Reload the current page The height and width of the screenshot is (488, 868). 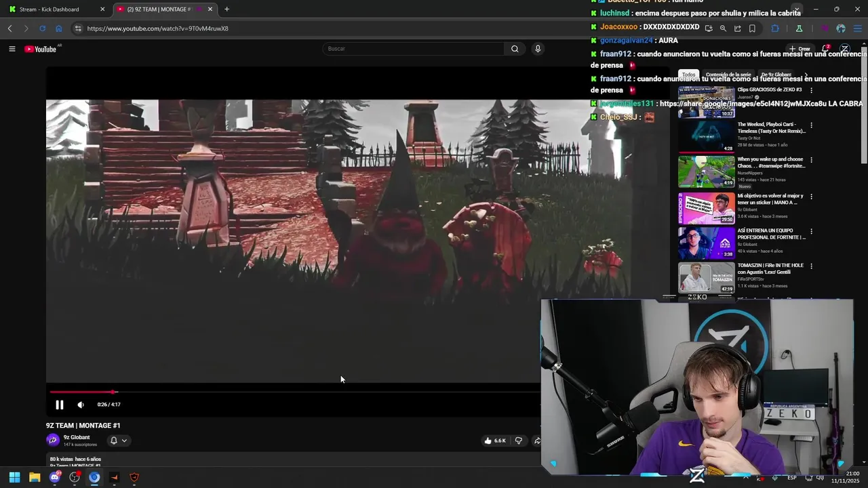pyautogui.click(x=42, y=28)
